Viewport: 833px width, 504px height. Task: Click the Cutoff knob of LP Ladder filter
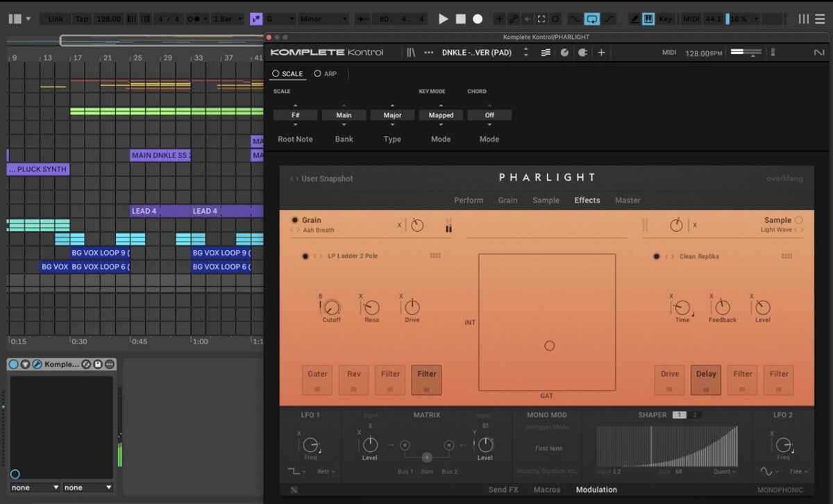(332, 308)
